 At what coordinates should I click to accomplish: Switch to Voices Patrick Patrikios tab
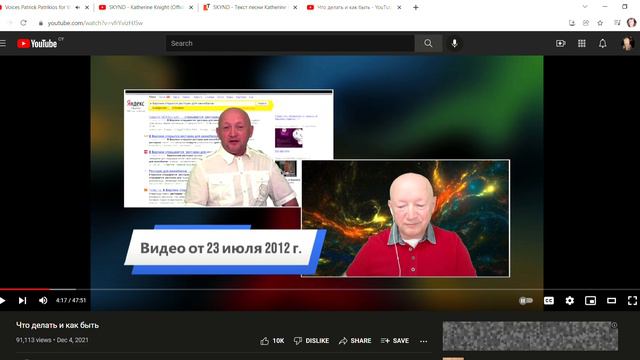pos(37,7)
